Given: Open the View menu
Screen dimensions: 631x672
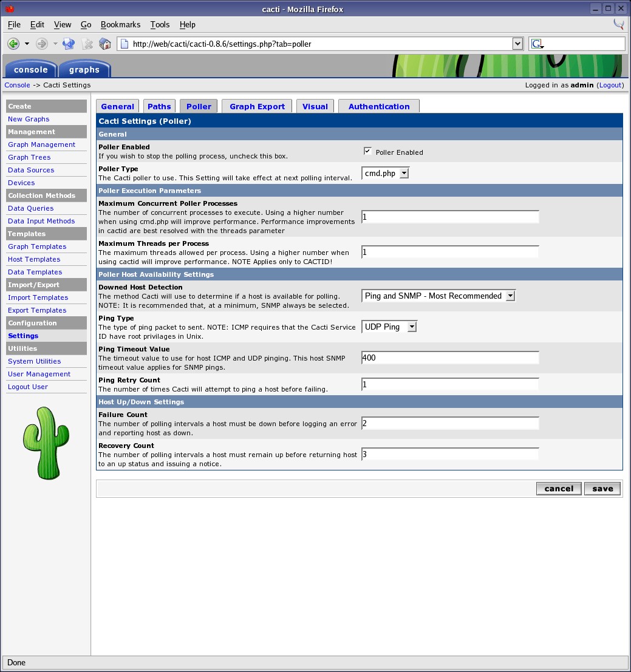Looking at the screenshot, I should pyautogui.click(x=63, y=24).
